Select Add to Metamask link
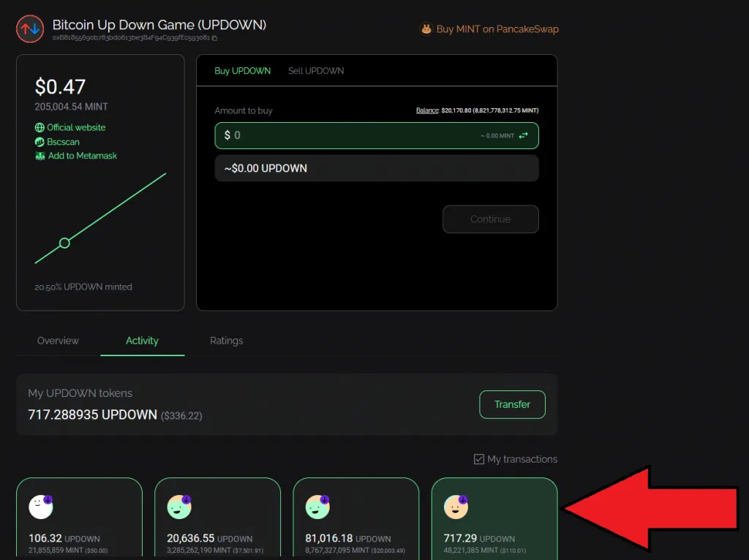 click(82, 156)
